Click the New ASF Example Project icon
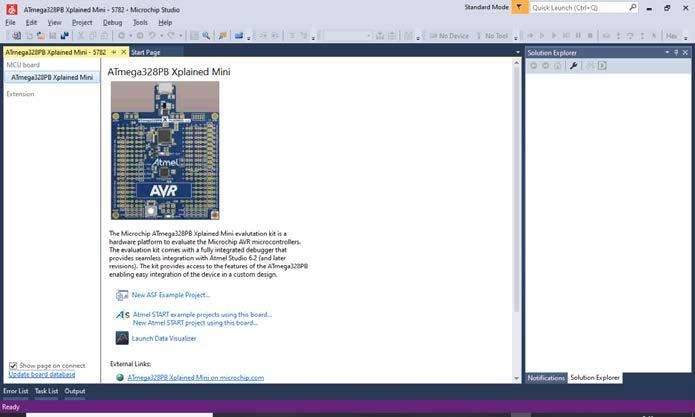The height and width of the screenshot is (417, 695). (122, 295)
